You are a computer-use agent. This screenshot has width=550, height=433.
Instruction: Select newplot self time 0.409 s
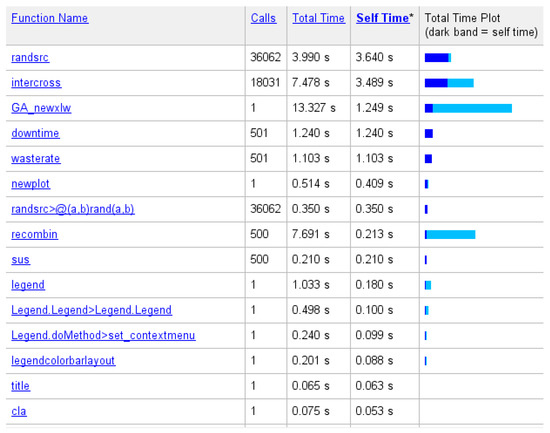point(374,184)
